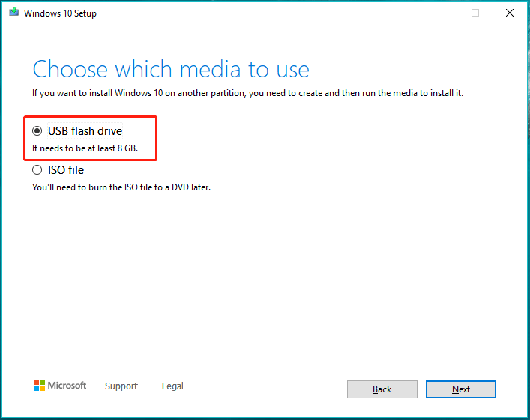
Task: Go back with the Back button
Action: coord(382,389)
